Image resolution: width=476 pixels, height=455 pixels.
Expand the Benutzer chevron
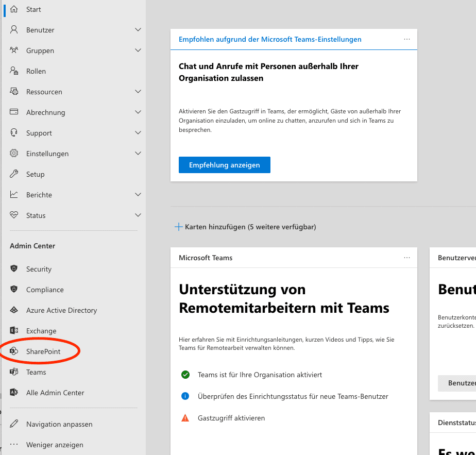(138, 30)
